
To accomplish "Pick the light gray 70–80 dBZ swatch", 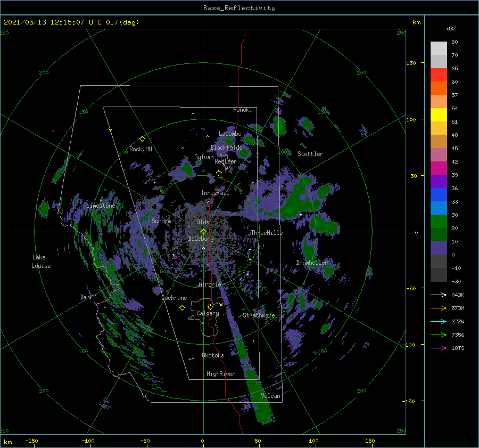I will tap(439, 48).
